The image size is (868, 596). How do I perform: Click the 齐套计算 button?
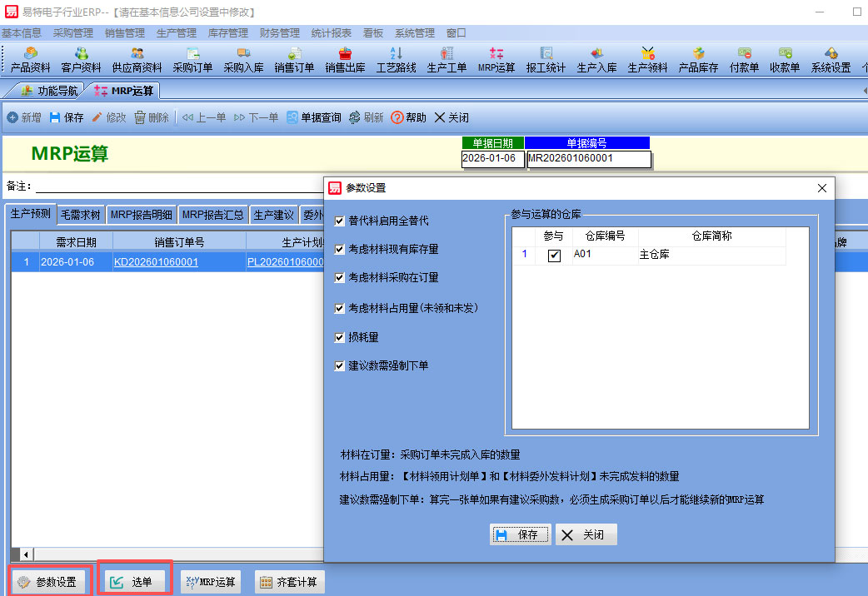289,583
